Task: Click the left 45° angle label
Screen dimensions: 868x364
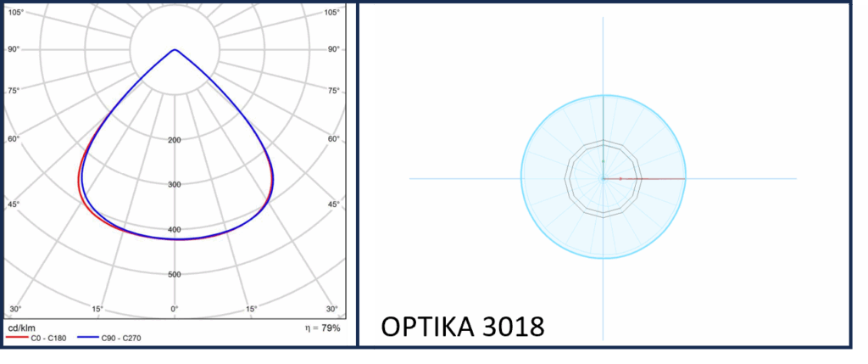Action: coord(16,204)
